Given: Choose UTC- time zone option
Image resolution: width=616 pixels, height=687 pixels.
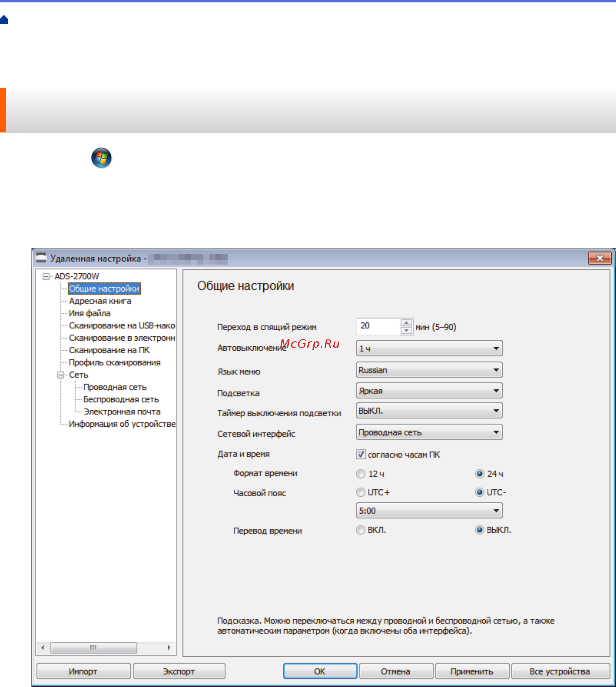Looking at the screenshot, I should [x=480, y=492].
